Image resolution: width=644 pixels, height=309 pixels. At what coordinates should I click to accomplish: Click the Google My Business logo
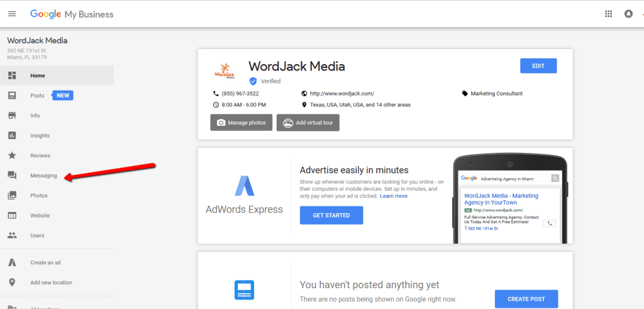(72, 14)
